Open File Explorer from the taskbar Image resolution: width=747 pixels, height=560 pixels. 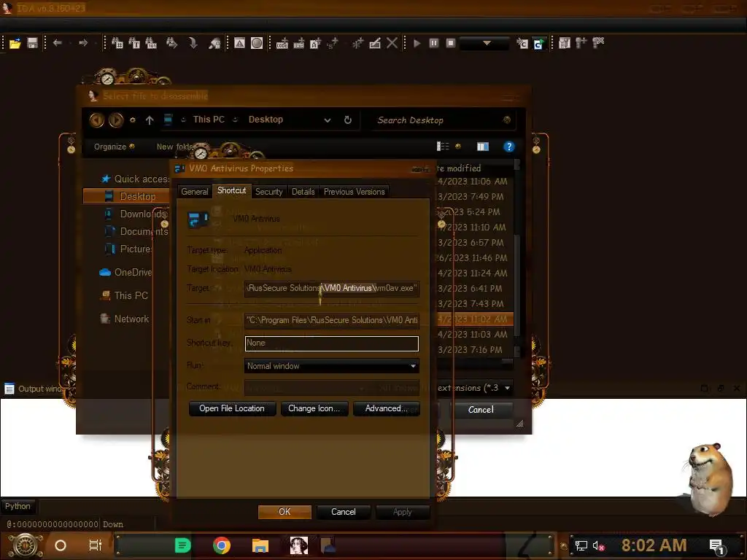pos(260,545)
